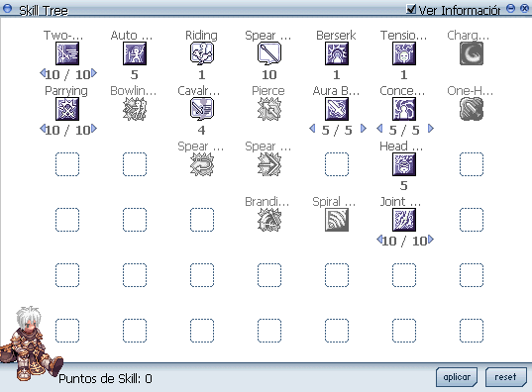The height and width of the screenshot is (392, 532).
Task: Click the Spear Mastery level value 10
Action: (x=269, y=74)
